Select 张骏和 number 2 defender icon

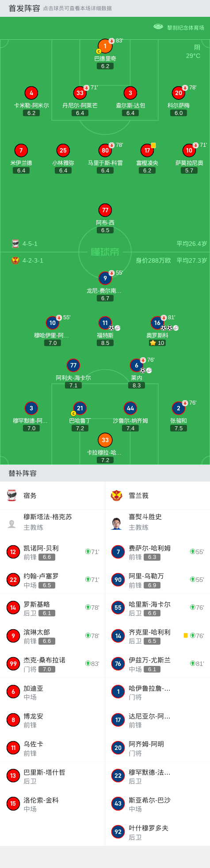click(x=178, y=408)
